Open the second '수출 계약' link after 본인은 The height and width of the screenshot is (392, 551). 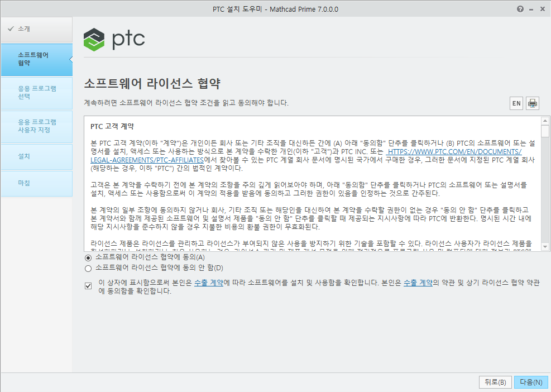click(x=418, y=283)
